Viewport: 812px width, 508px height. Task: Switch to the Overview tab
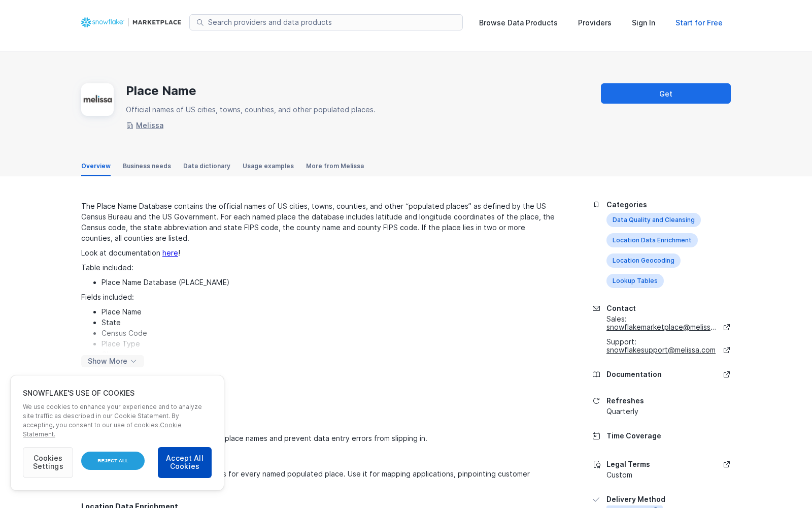coord(96,166)
